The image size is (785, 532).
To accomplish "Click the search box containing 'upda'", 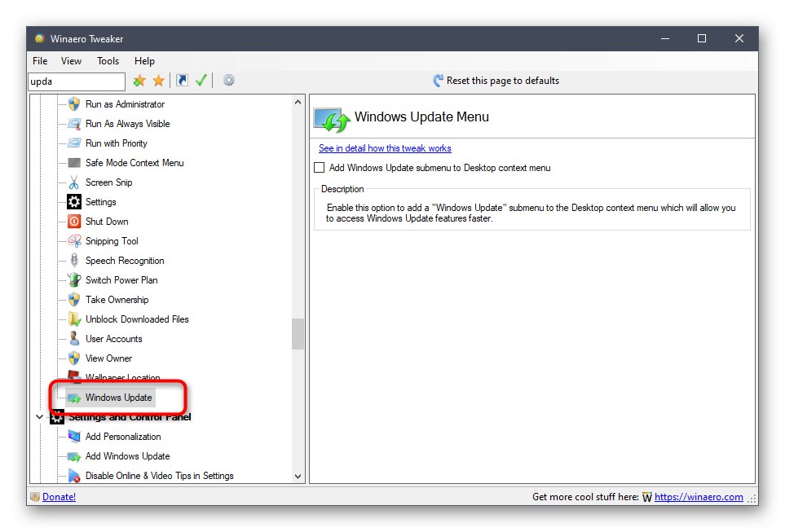I will pyautogui.click(x=77, y=81).
